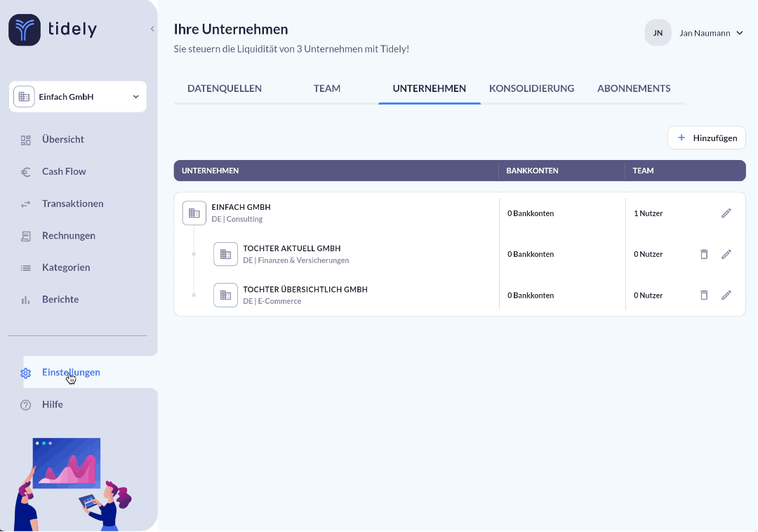Open the Berichte bar chart icon
The height and width of the screenshot is (532, 758).
coord(26,300)
